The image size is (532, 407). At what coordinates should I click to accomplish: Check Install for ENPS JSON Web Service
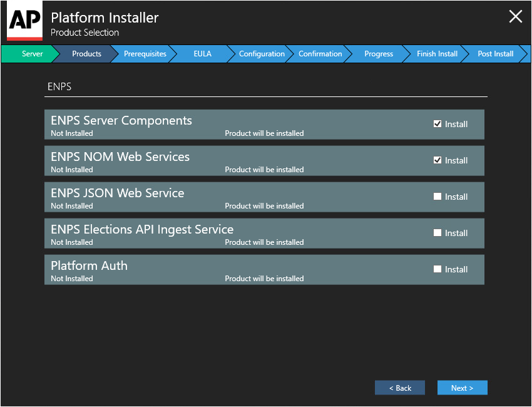(437, 197)
